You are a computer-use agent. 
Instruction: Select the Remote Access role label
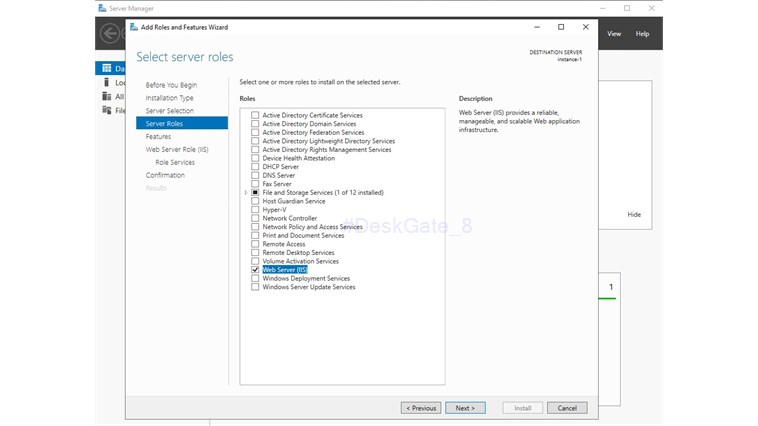point(284,244)
